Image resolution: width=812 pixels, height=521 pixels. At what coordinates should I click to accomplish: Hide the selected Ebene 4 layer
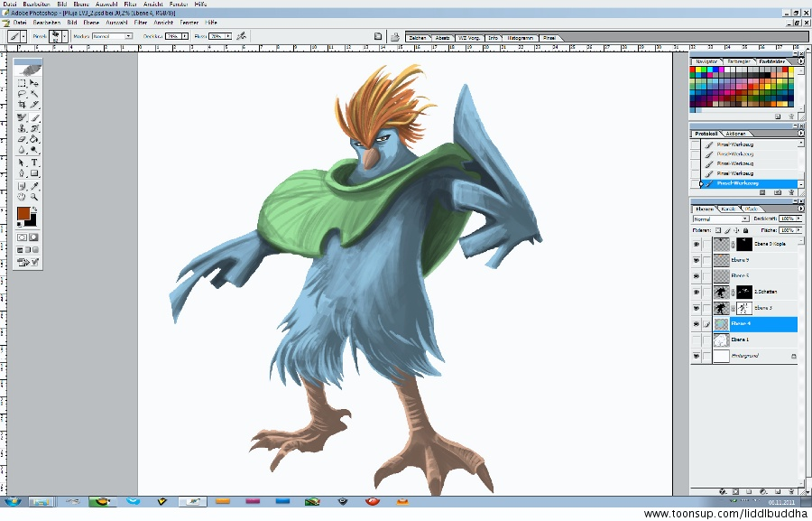point(696,324)
